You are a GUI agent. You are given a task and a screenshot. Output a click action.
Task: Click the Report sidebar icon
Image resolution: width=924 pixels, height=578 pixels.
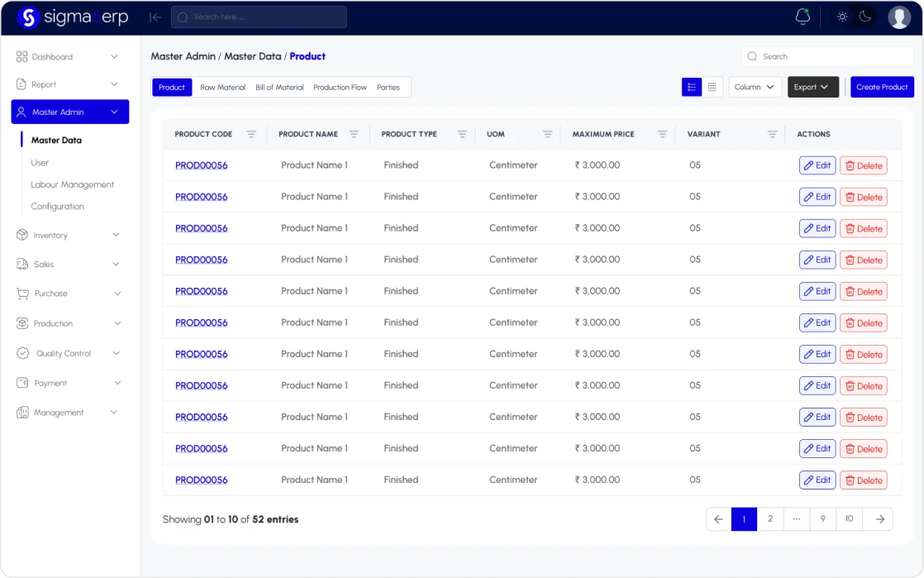[21, 84]
